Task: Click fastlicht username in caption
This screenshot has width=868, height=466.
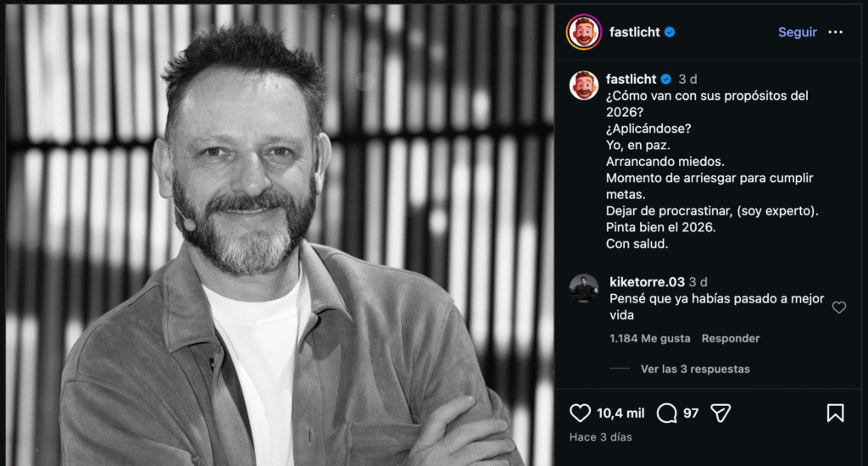Action: coord(633,79)
